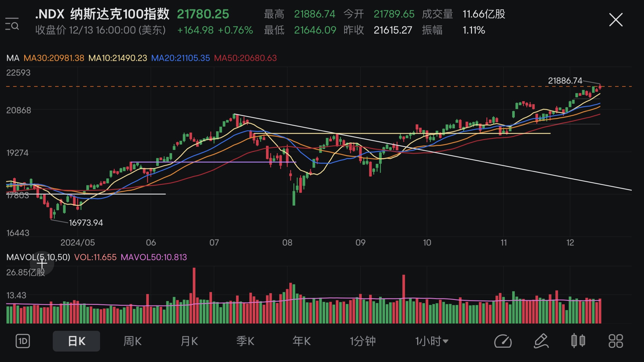Click the 26.85亿股 volume axis label
644x362 pixels.
26,272
